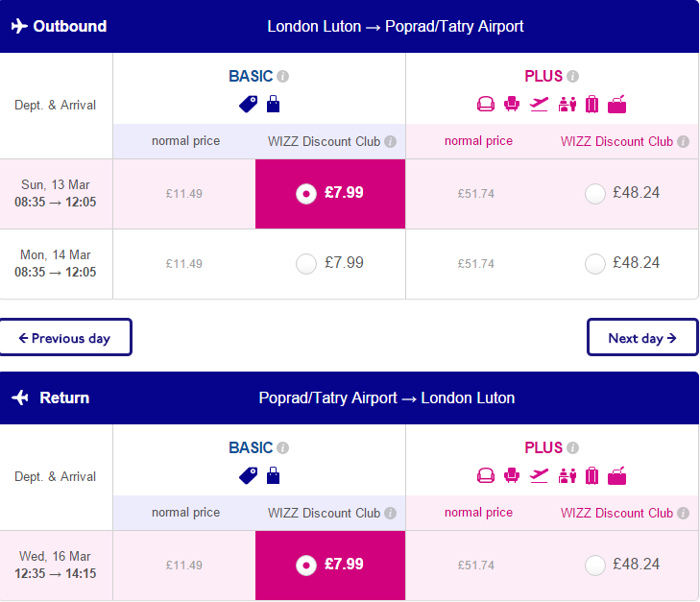Click the Outbound section header plane icon
Screen dimensions: 700x602
coord(19,26)
